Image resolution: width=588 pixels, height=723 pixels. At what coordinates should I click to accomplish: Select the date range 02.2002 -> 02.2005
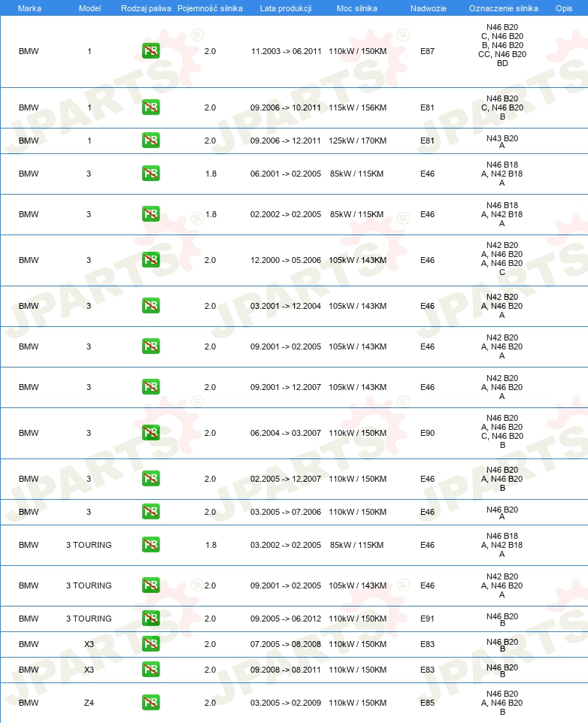pos(286,214)
